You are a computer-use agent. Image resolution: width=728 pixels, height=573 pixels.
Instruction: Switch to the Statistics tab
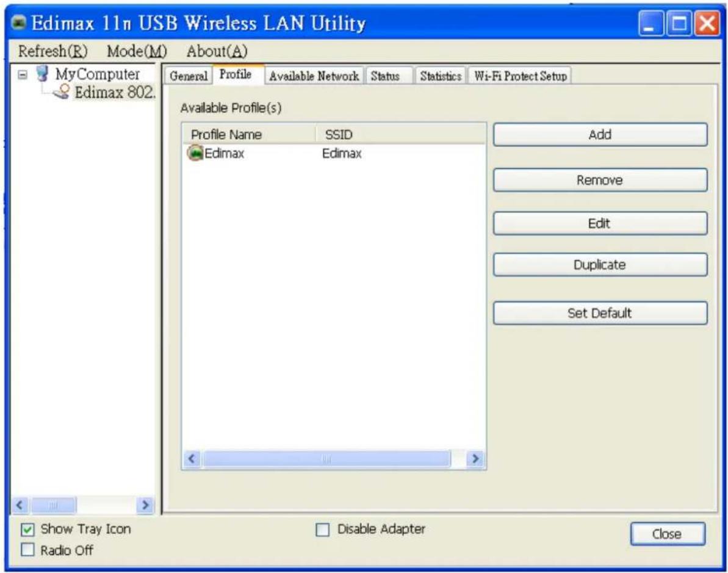click(440, 76)
